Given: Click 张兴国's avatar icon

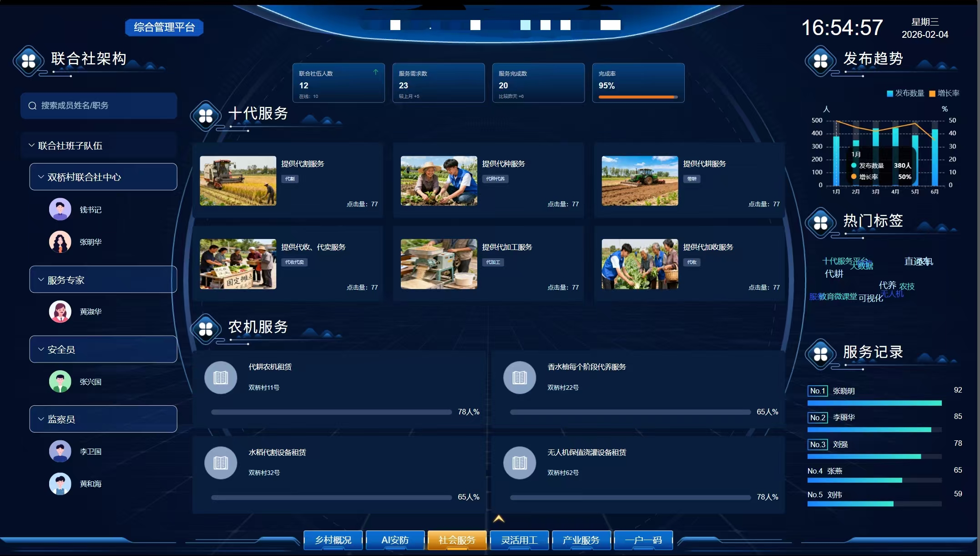Looking at the screenshot, I should point(60,382).
